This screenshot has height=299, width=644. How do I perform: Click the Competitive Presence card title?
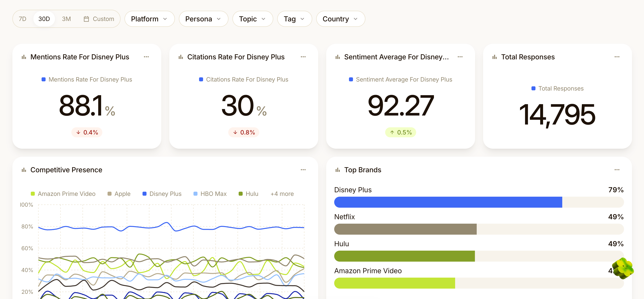point(66,170)
